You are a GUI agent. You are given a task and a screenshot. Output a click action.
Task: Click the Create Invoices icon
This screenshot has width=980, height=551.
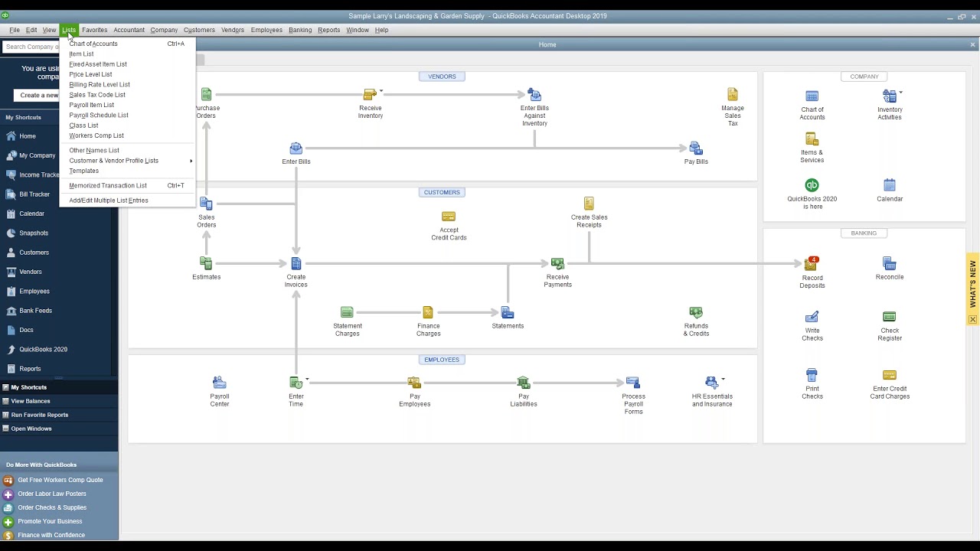coord(296,264)
